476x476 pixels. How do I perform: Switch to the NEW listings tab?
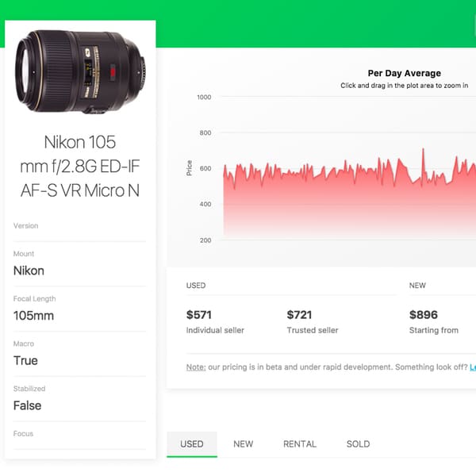click(243, 444)
